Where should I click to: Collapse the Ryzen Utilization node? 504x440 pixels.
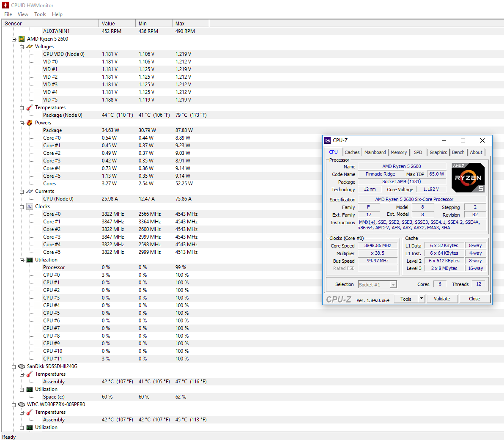(22, 260)
